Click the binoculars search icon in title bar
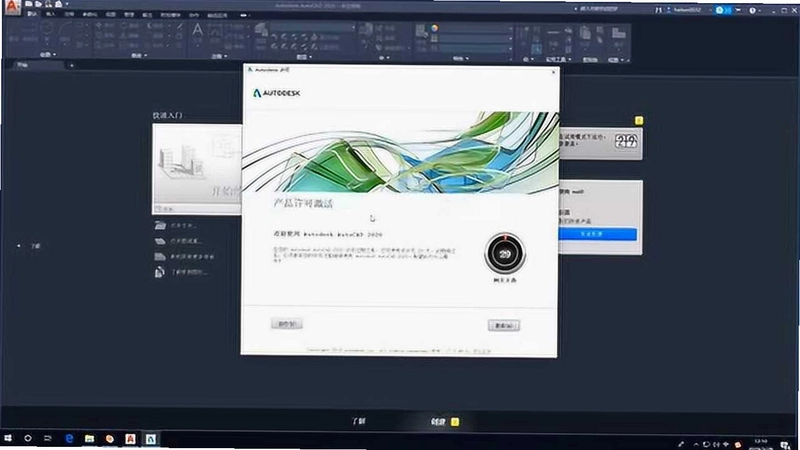 tap(659, 10)
